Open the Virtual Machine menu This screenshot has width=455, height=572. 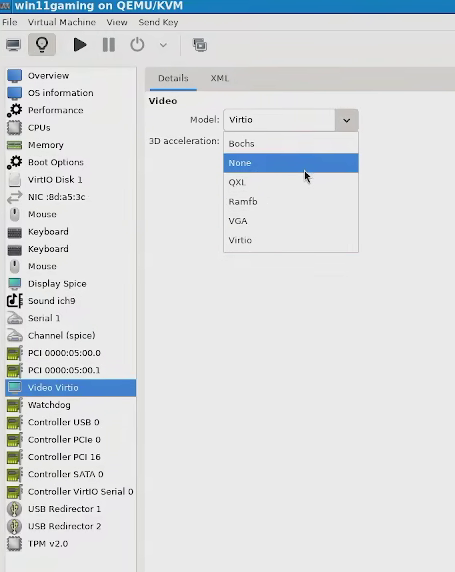tap(62, 22)
